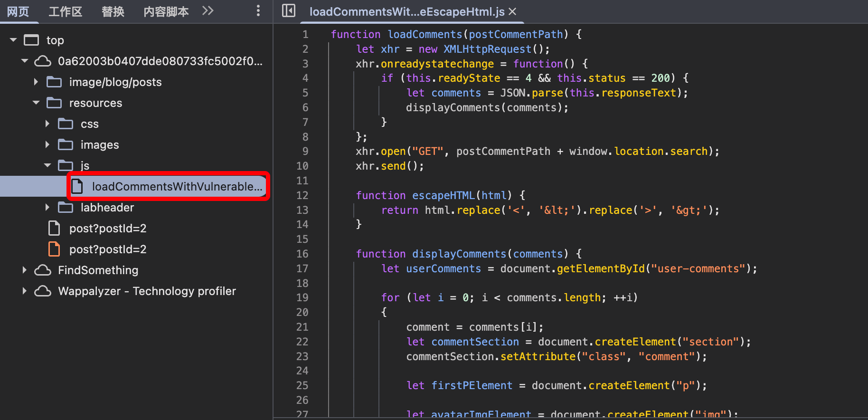Screen dimensions: 868x420
Task: Open the images folder item
Action: coord(99,145)
